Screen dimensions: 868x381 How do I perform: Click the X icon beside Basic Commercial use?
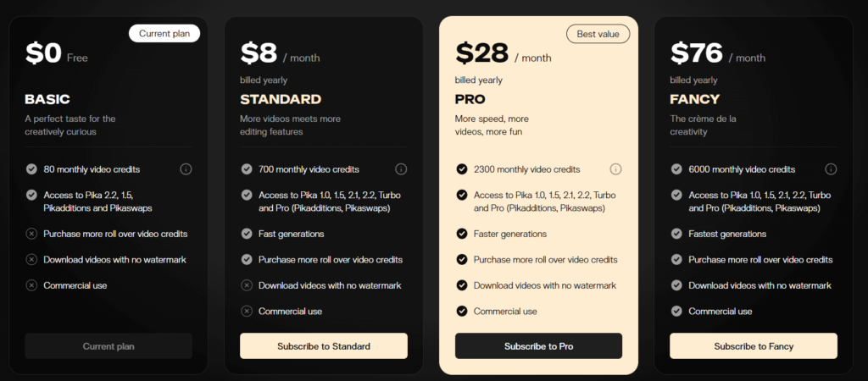coord(31,285)
